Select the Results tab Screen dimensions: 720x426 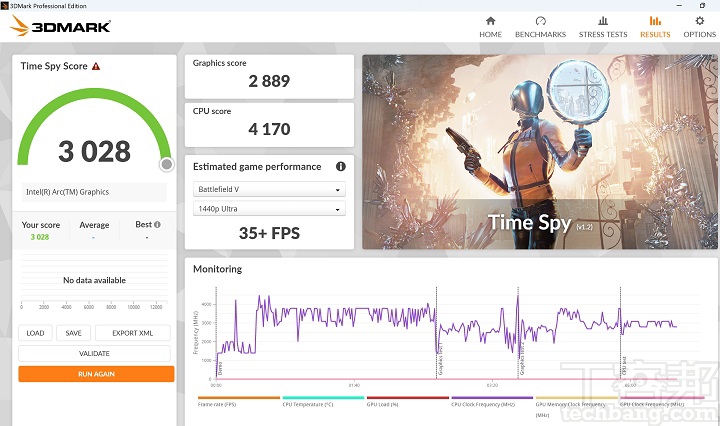tap(655, 27)
